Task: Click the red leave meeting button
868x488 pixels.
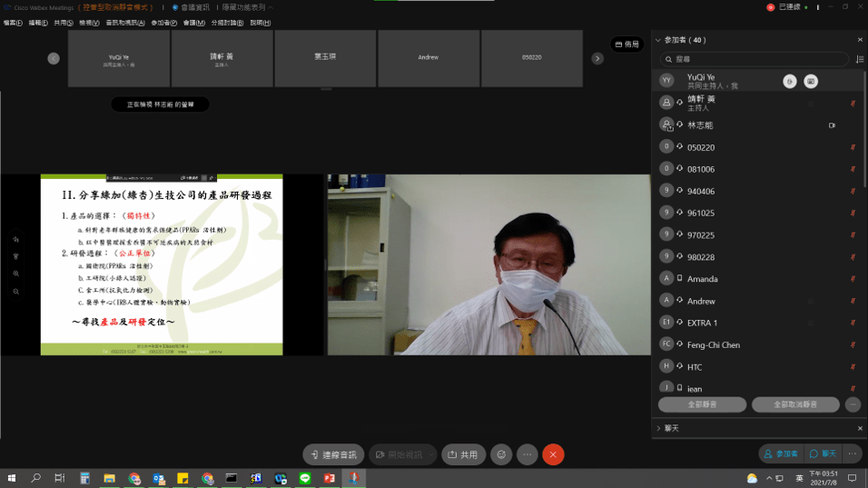Action: click(x=553, y=454)
